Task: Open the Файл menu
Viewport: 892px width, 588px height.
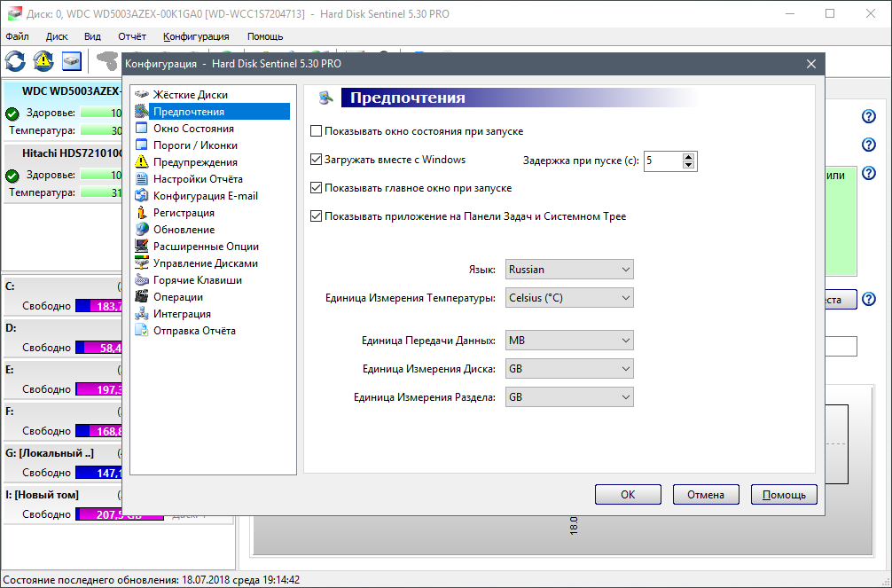Action: point(17,36)
